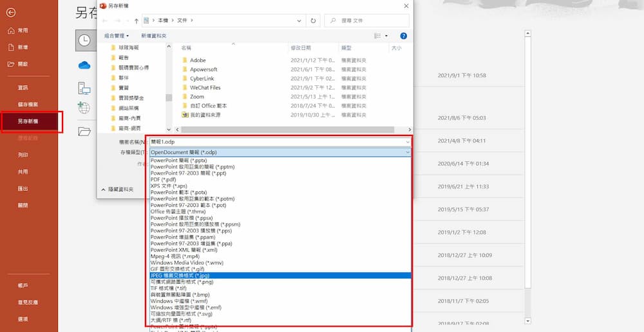Select the Recent clock icon location
This screenshot has width=644, height=332.
(84, 40)
